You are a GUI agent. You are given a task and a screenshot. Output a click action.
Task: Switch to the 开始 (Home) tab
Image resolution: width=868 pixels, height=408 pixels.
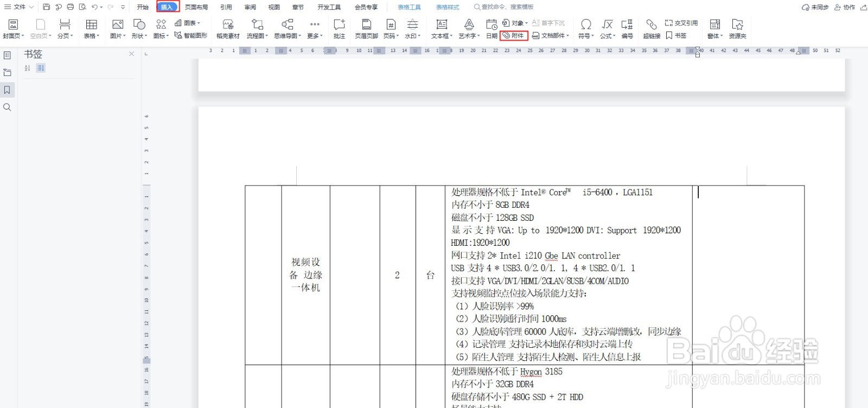tap(143, 7)
